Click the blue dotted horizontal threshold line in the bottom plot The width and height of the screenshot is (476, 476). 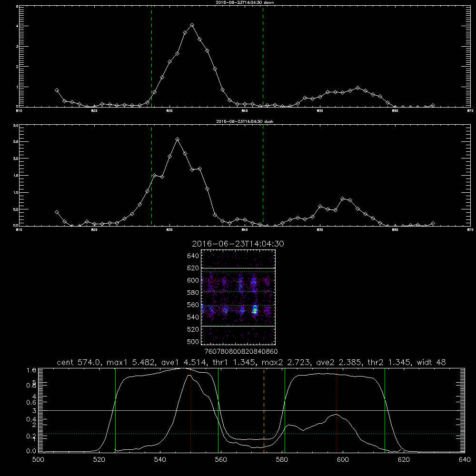coord(251,434)
